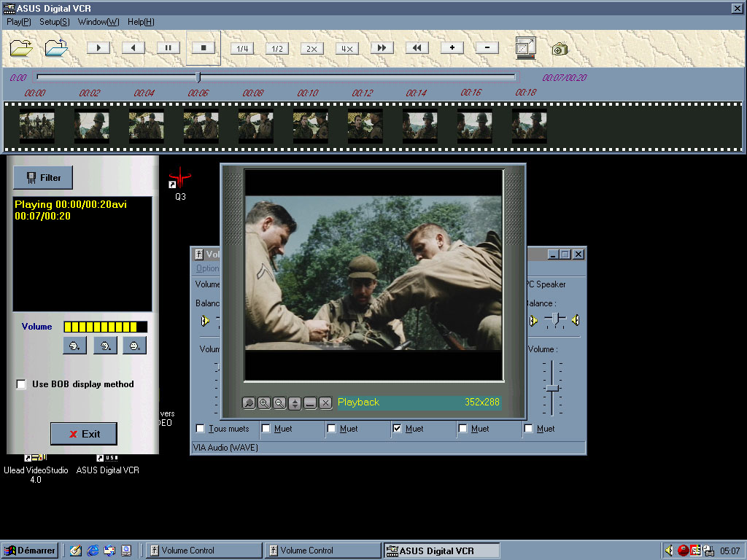Take a snapshot with the camera icon

pos(560,49)
